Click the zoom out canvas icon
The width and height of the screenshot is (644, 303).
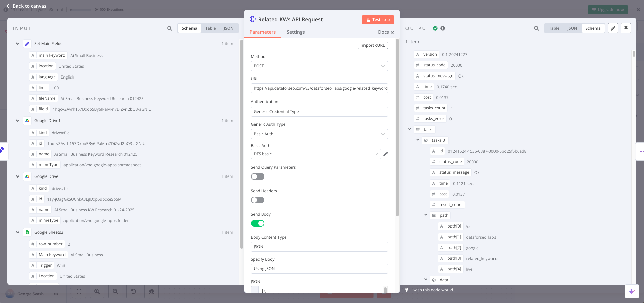[115, 291]
